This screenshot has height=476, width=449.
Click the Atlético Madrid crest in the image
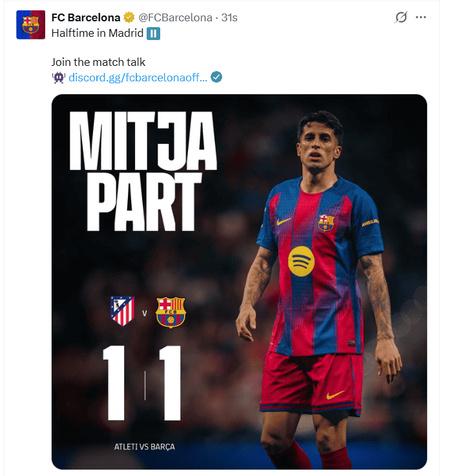pyautogui.click(x=122, y=311)
